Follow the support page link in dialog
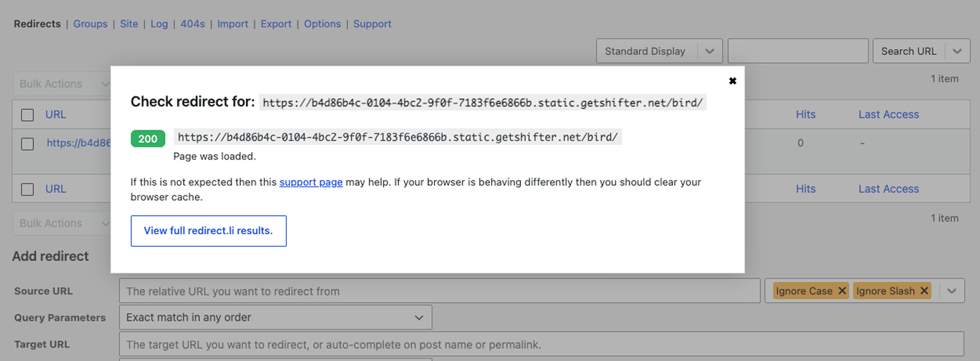This screenshot has height=361, width=980. 311,182
